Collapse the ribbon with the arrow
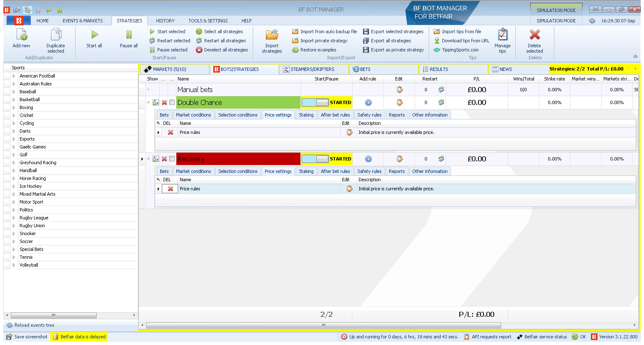644x345 pixels. click(x=635, y=56)
